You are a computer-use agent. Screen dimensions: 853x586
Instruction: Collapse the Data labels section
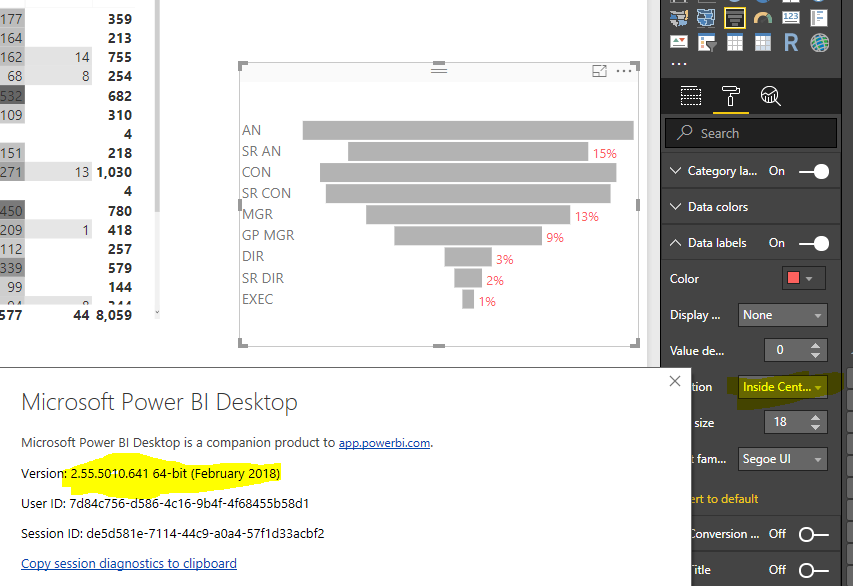tap(676, 243)
